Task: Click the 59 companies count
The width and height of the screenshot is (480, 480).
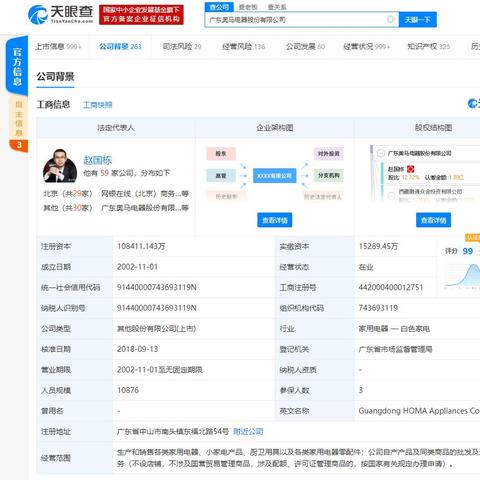Action: pyautogui.click(x=105, y=173)
